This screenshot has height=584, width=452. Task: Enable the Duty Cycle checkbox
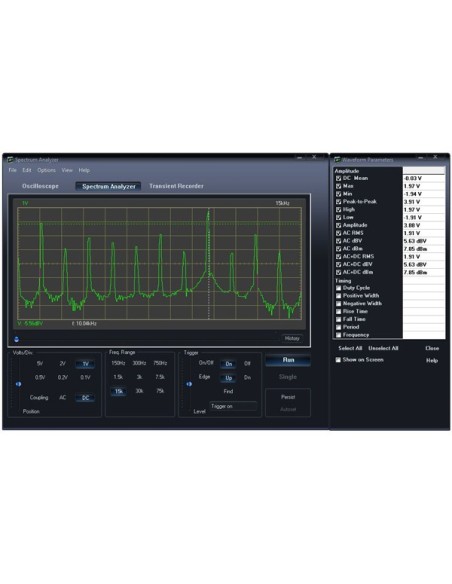coord(338,288)
